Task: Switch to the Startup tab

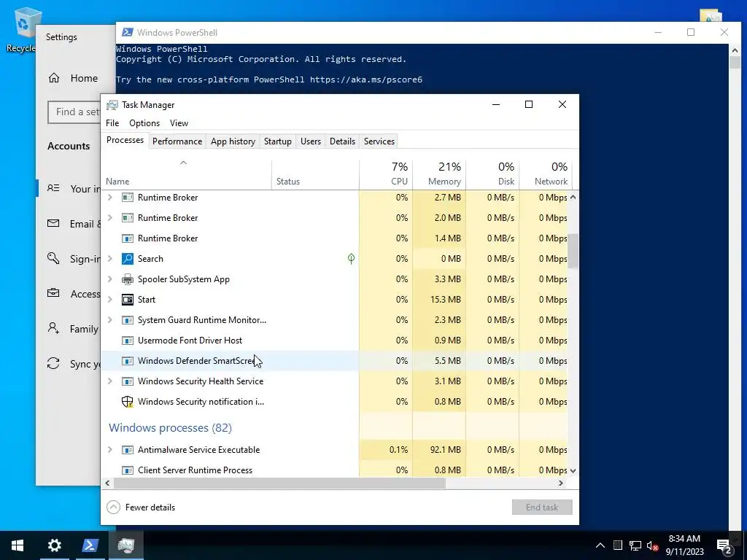Action: click(278, 141)
